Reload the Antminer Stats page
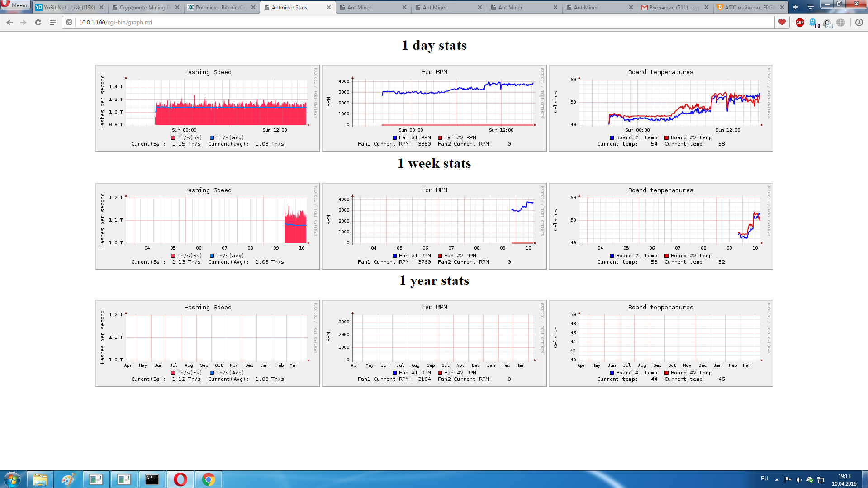This screenshot has height=488, width=868. point(38,22)
